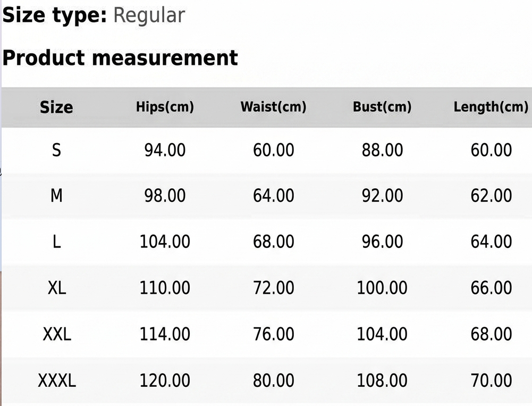Screen dimensions: 532x406
Task: Click the Regular size type value
Action: 149,15
